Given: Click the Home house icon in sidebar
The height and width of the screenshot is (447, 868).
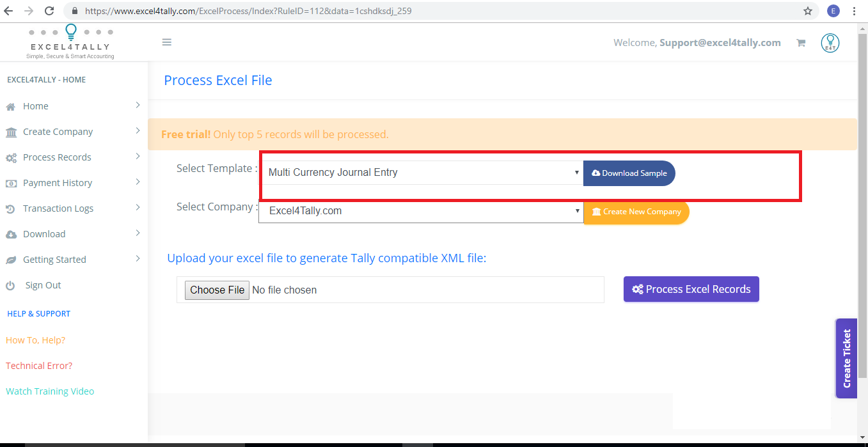Looking at the screenshot, I should (11, 107).
